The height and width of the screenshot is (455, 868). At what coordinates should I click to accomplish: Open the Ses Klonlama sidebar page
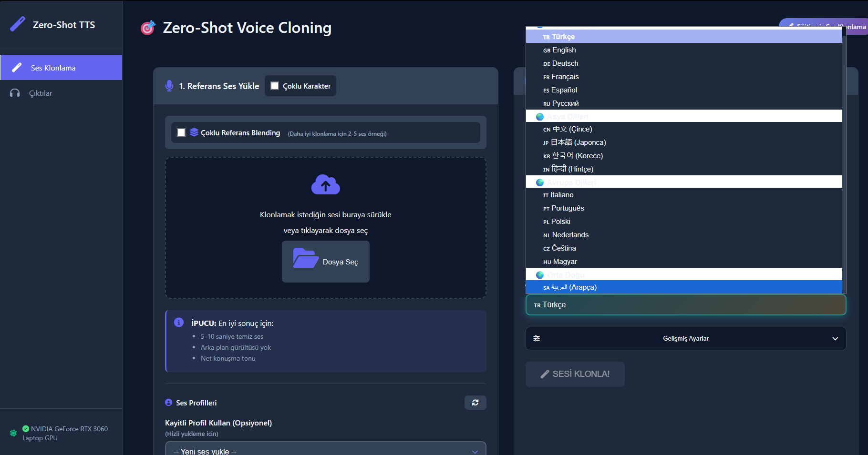(x=61, y=68)
